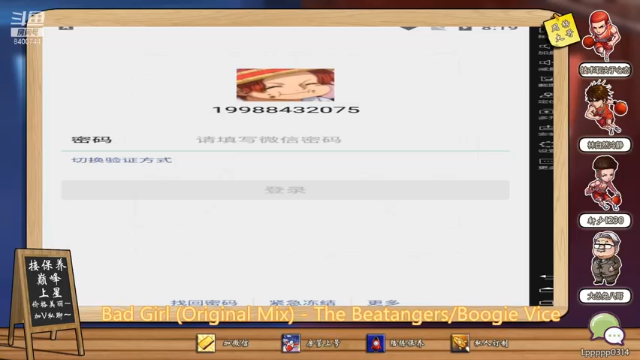This screenshot has width=640, height=360.
Task: Open the 更多 more options link
Action: coord(383,303)
